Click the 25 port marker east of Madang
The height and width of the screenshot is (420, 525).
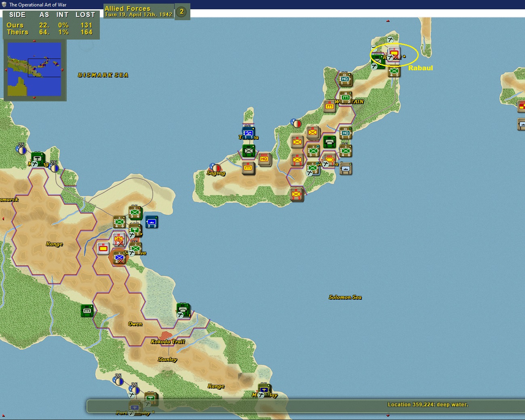click(x=54, y=167)
